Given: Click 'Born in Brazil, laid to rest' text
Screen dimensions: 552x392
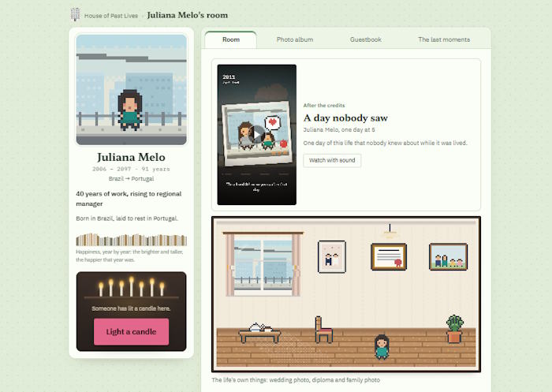Looking at the screenshot, I should (x=127, y=218).
